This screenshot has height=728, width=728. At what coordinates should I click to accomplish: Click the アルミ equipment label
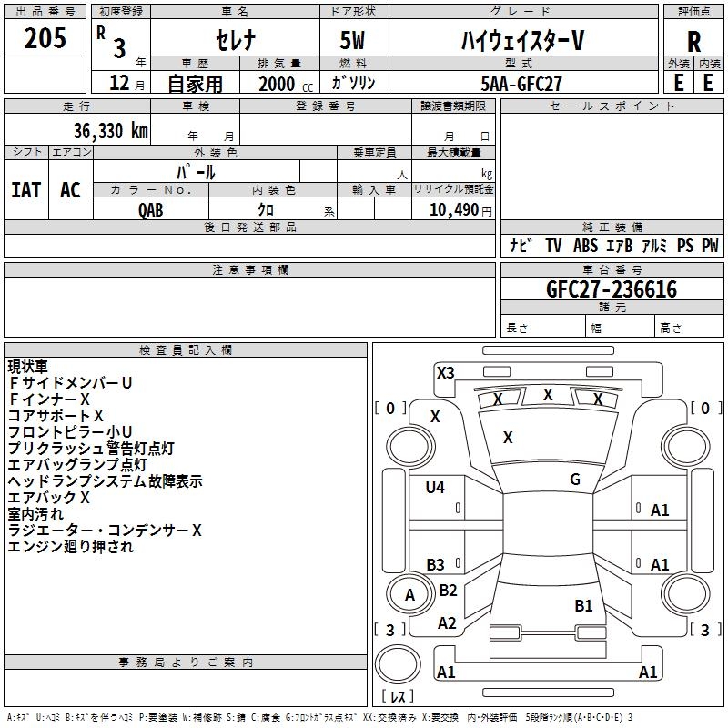(x=654, y=245)
